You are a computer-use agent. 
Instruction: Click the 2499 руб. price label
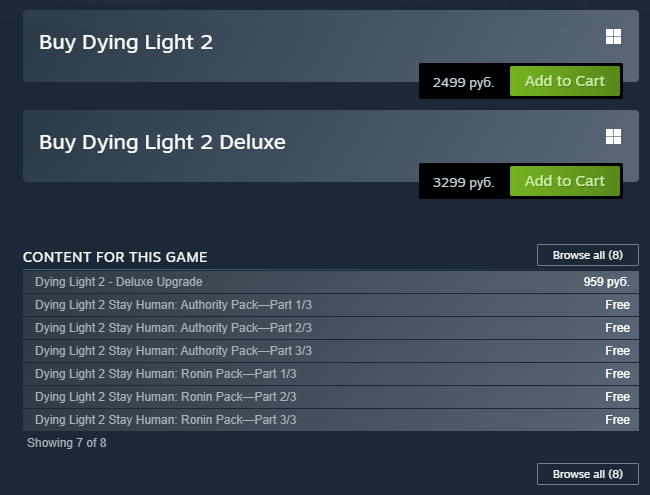[x=463, y=82]
